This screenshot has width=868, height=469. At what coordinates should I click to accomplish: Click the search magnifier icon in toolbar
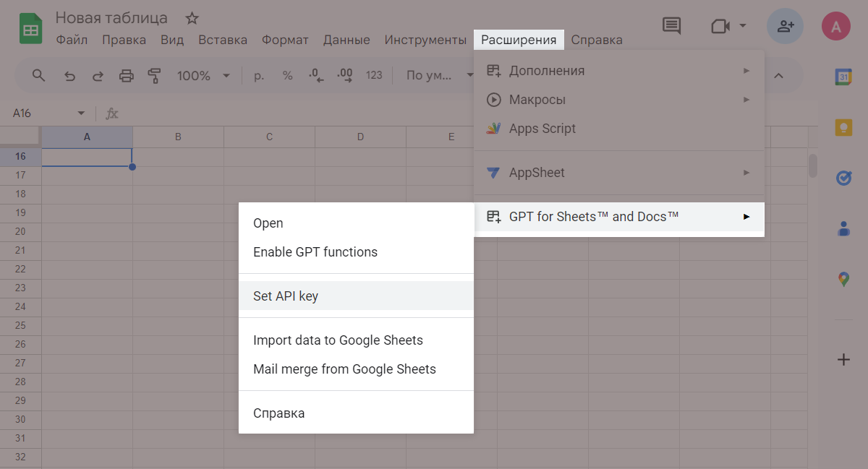tap(38, 76)
